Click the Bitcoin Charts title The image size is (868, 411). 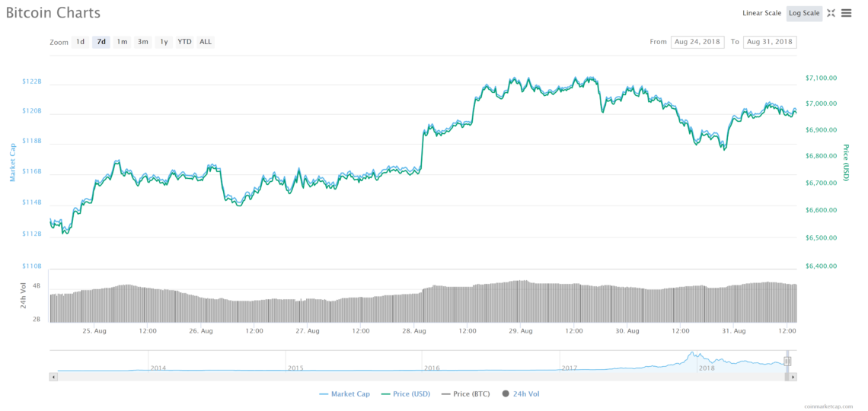53,12
